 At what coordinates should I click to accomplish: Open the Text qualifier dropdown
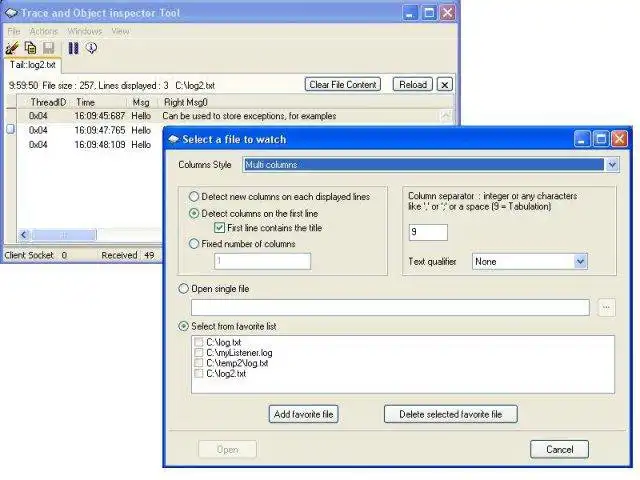tap(580, 261)
